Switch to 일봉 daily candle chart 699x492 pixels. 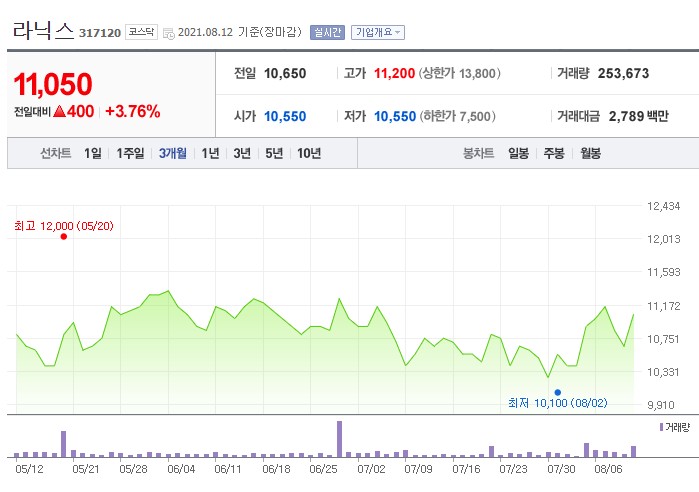518,153
